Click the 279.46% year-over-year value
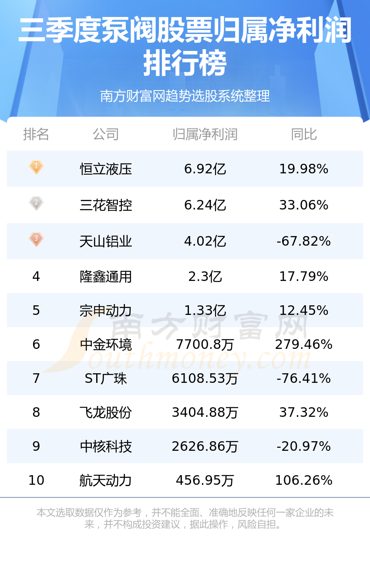This screenshot has width=370, height=588. coord(304,345)
